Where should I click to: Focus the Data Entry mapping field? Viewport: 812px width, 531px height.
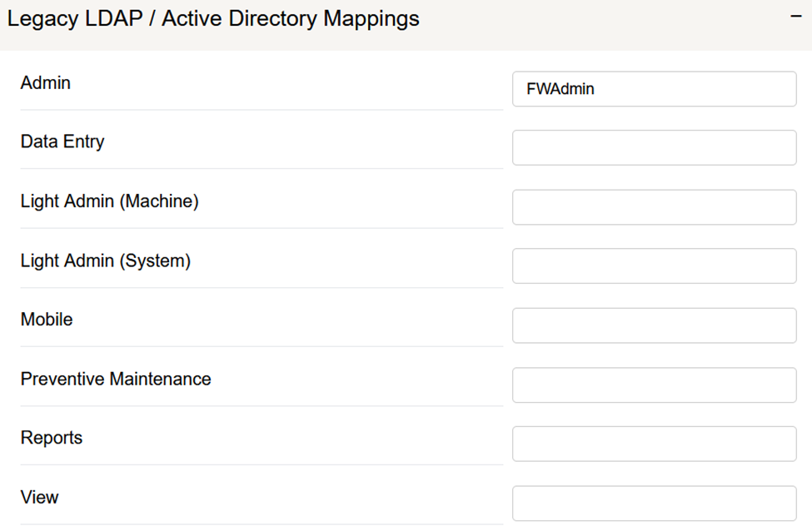click(x=654, y=148)
